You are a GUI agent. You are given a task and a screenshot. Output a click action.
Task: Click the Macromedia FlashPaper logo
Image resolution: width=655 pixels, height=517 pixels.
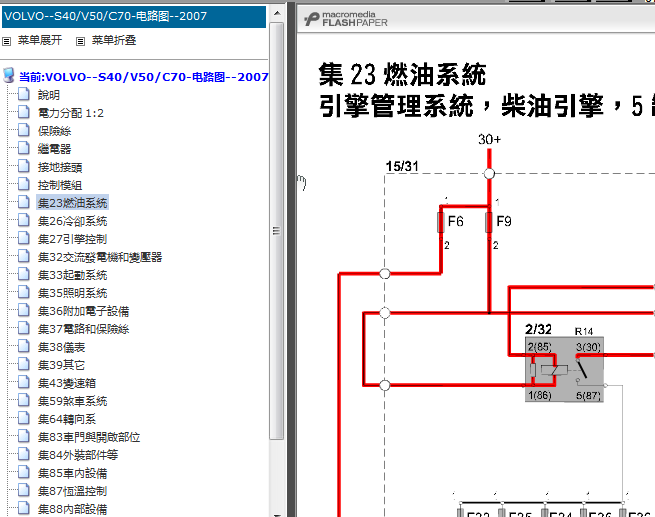tap(346, 19)
